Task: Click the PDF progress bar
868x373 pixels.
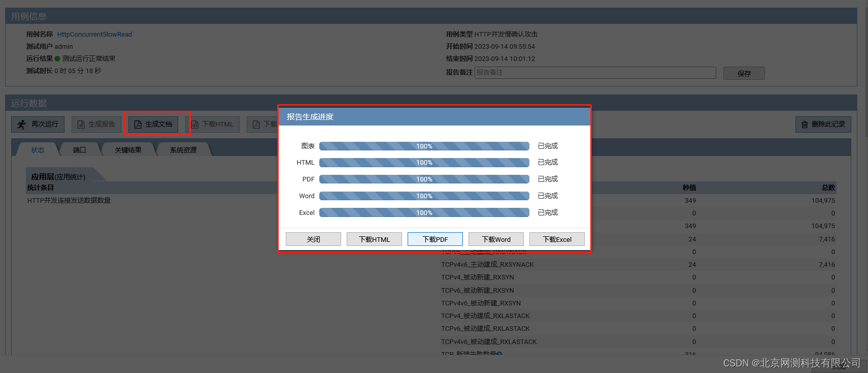Action: click(424, 179)
